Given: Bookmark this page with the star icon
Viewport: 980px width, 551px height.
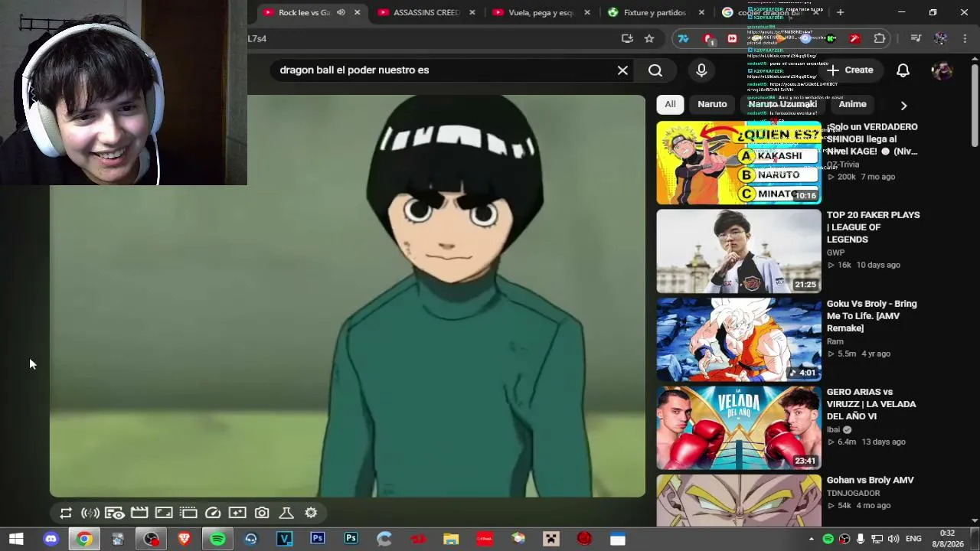Looking at the screenshot, I should [x=649, y=38].
